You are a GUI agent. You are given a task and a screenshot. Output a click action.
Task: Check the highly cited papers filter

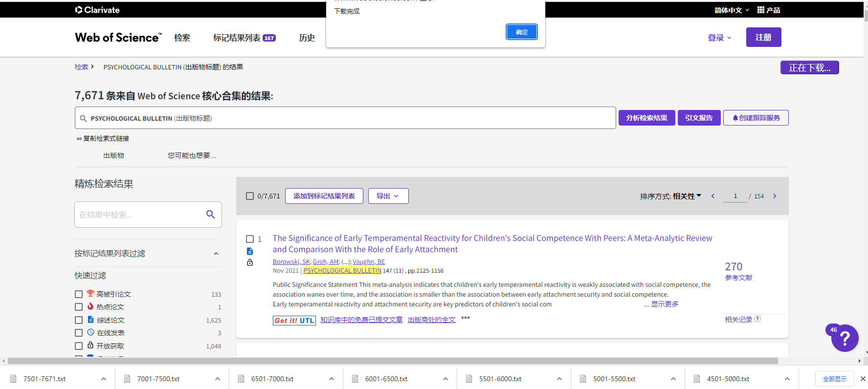click(x=79, y=294)
